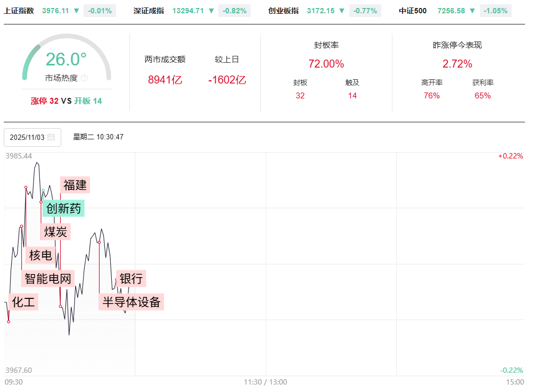Click the down arrow beside 深证成指 value
This screenshot has width=533, height=392.
coord(211,11)
